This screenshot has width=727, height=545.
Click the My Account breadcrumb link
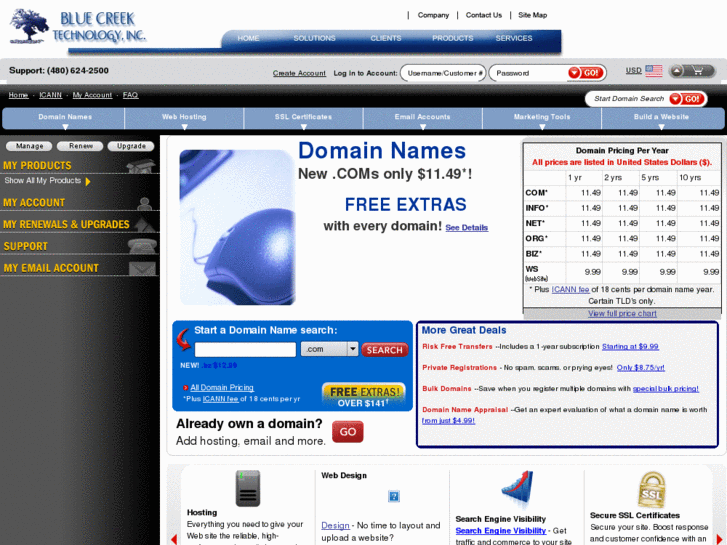click(92, 95)
